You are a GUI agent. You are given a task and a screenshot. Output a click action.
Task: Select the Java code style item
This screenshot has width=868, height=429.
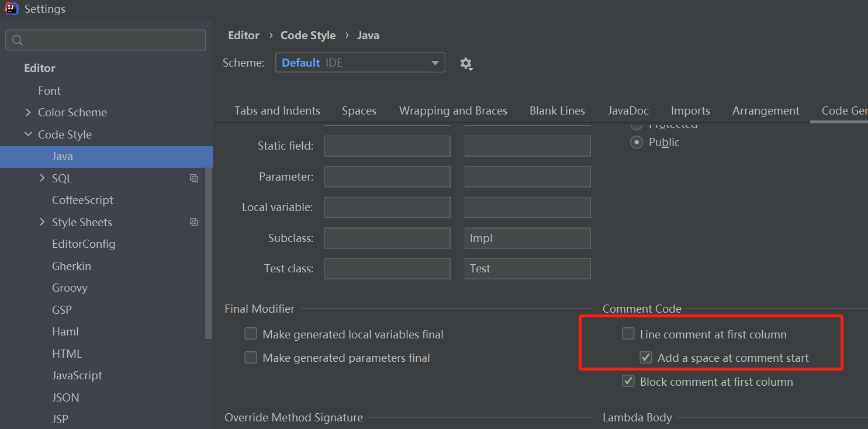tap(106, 157)
